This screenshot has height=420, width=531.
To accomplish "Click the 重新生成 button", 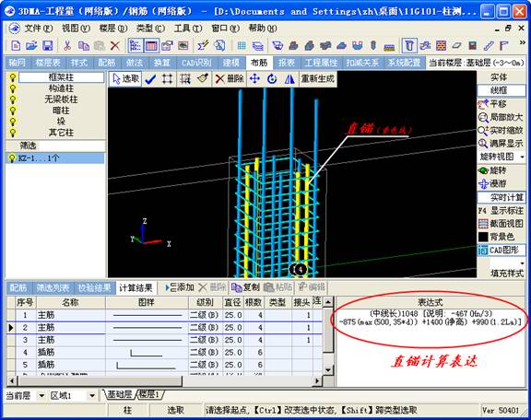I will click(318, 79).
